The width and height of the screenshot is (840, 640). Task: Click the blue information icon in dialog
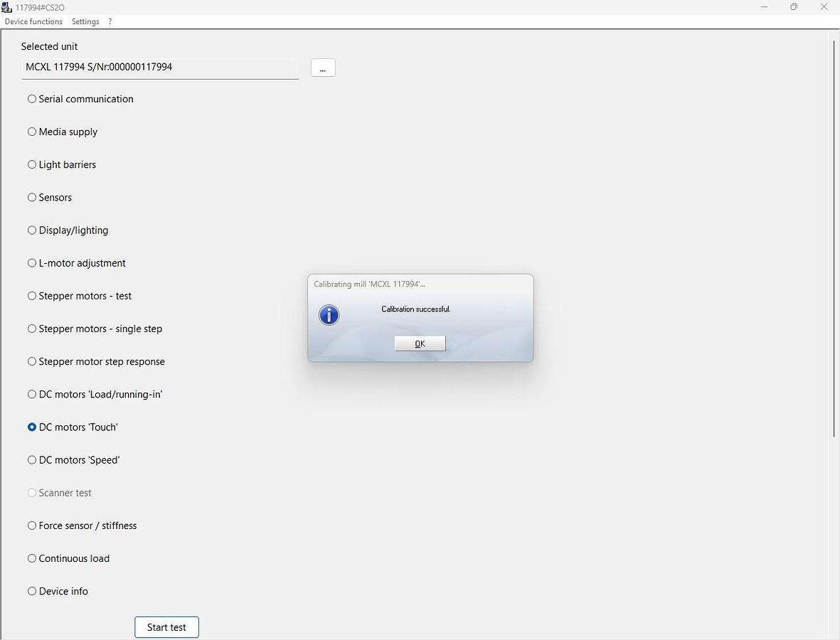coord(329,315)
